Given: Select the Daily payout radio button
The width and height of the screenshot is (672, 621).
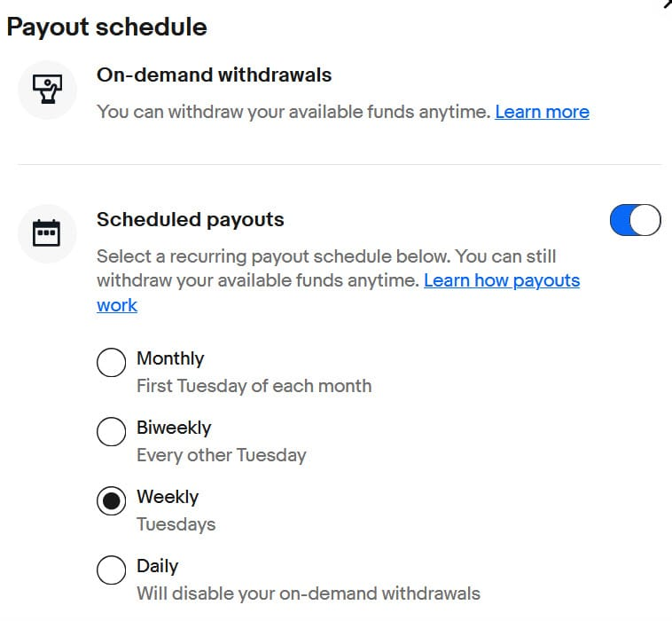Looking at the screenshot, I should 112,570.
